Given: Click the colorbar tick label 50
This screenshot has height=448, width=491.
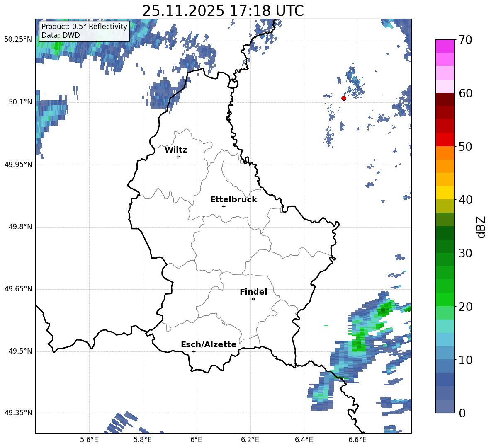Looking at the screenshot, I should pos(465,146).
